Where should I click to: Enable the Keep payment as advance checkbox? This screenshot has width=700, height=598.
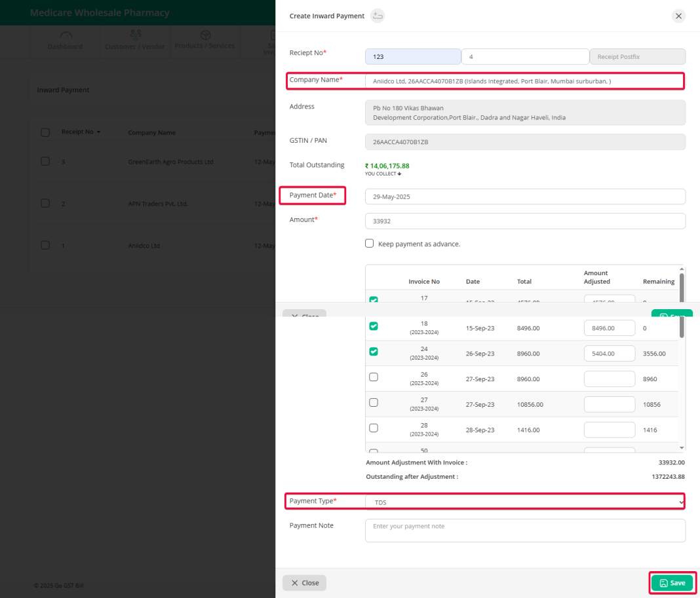click(369, 243)
